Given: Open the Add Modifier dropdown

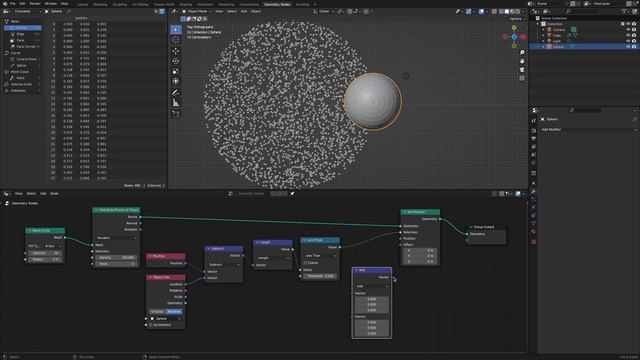Looking at the screenshot, I should tap(589, 129).
